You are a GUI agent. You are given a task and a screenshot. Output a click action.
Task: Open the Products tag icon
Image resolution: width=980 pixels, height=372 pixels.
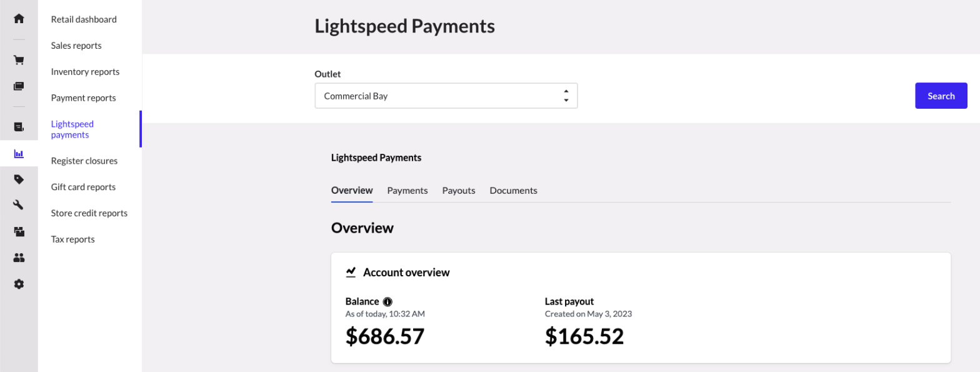18,179
